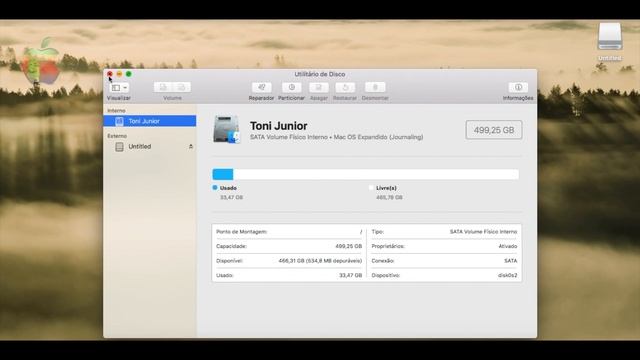The height and width of the screenshot is (360, 640).
Task: Click the Tipo SATA Volume row
Action: 444,231
